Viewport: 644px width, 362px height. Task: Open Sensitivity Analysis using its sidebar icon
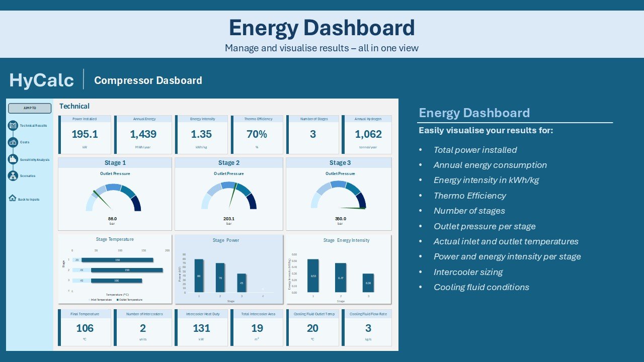pyautogui.click(x=12, y=159)
